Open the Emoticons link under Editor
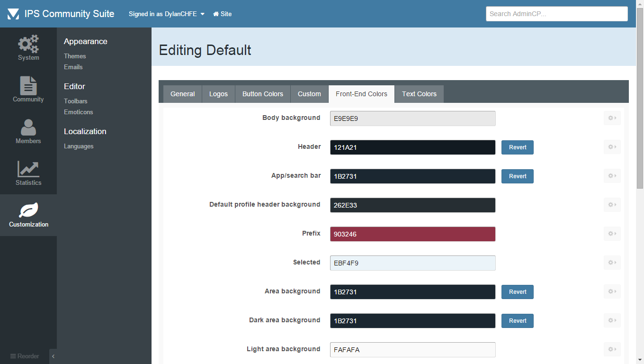The width and height of the screenshot is (644, 364). tap(79, 112)
